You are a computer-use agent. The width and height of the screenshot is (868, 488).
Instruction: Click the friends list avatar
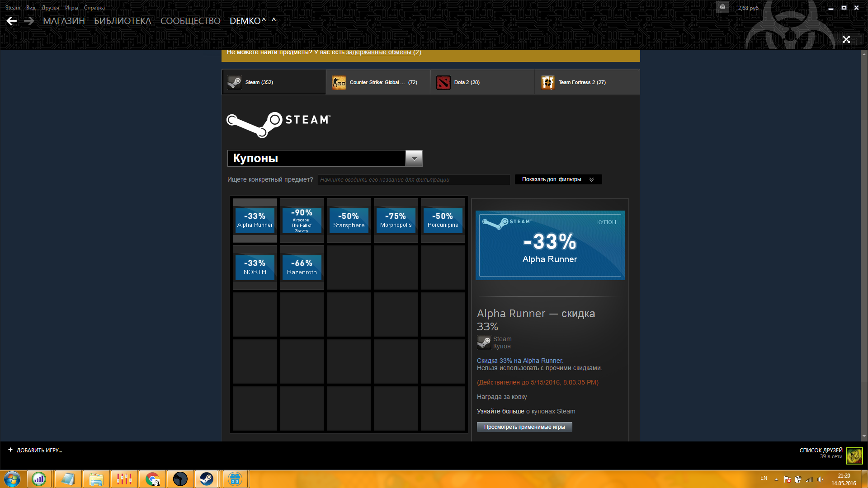[854, 455]
